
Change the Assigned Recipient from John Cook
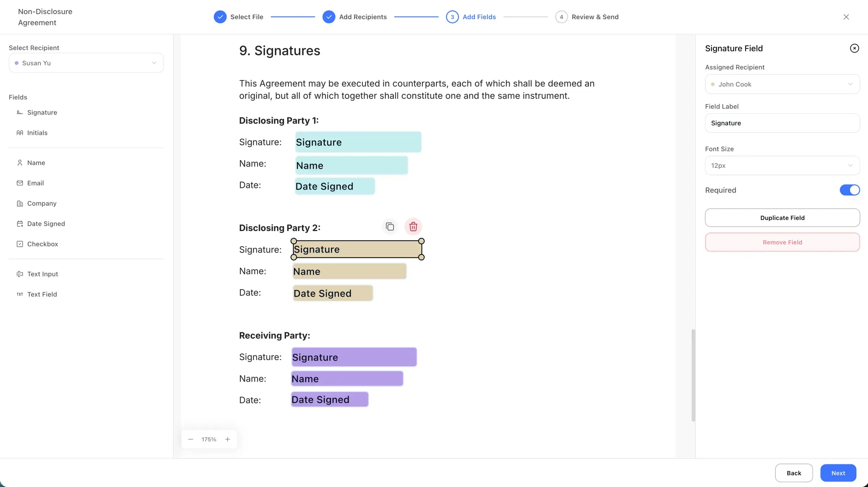tap(782, 84)
